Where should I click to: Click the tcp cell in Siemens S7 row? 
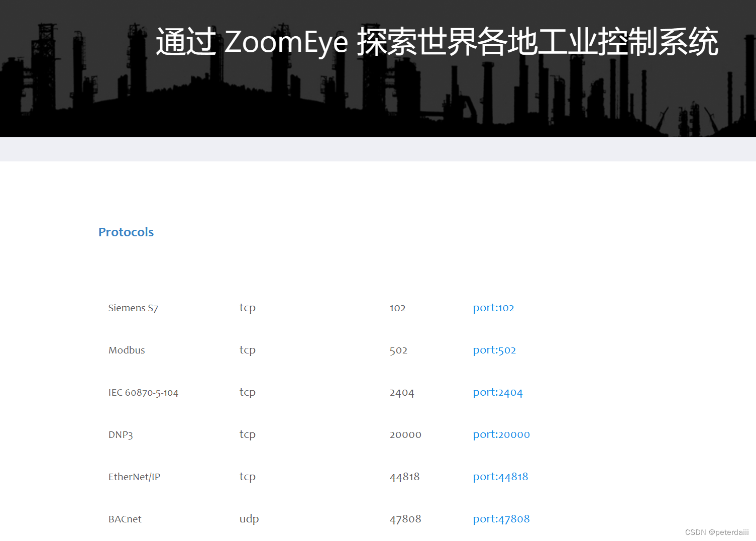tap(248, 308)
